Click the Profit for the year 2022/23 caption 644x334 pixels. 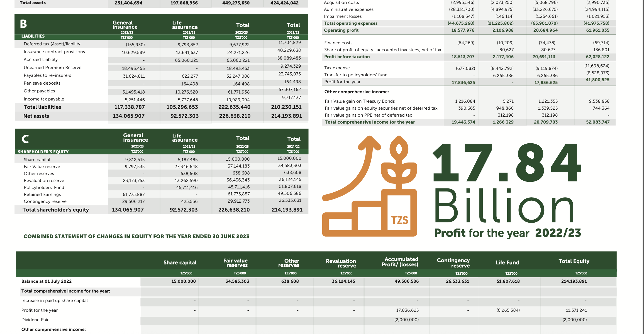point(508,233)
